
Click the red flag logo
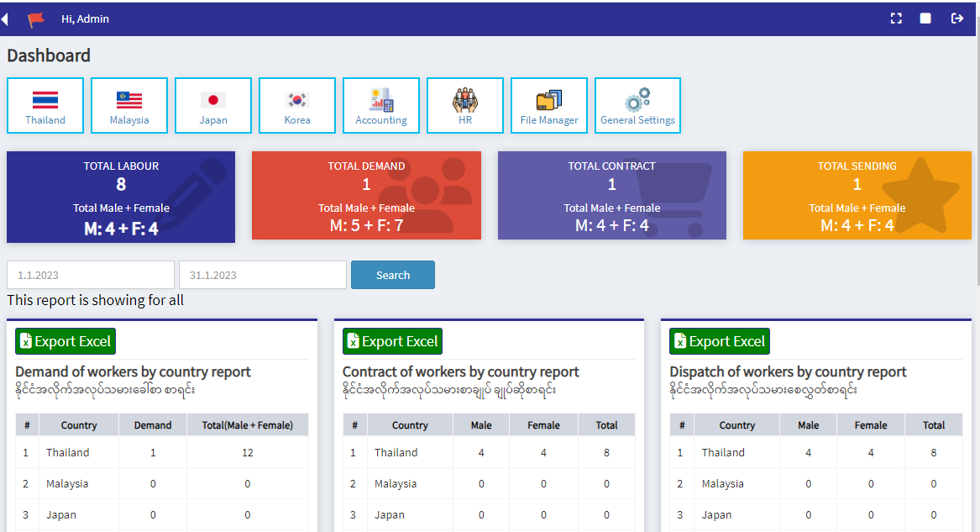pyautogui.click(x=35, y=19)
